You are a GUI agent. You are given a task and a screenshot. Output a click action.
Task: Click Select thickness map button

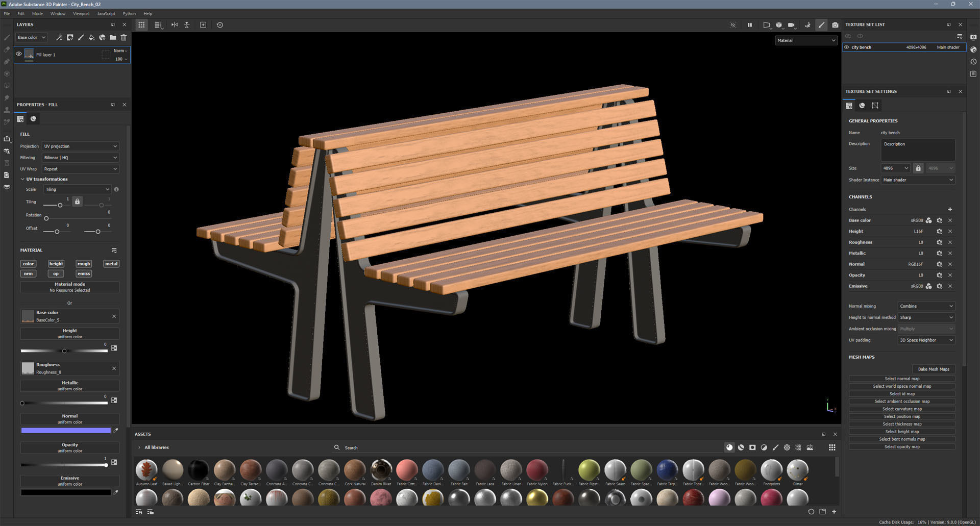click(x=902, y=424)
